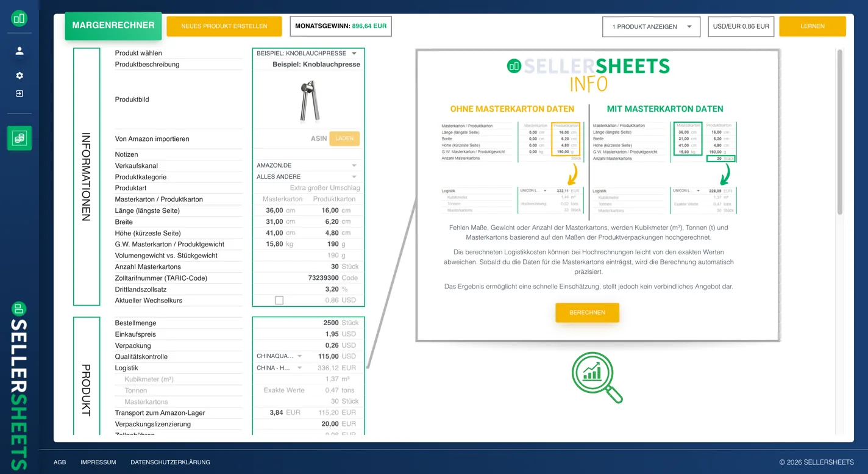Expand the Logistik CHINA route dropdown
This screenshot has width=868, height=474.
tap(279, 368)
